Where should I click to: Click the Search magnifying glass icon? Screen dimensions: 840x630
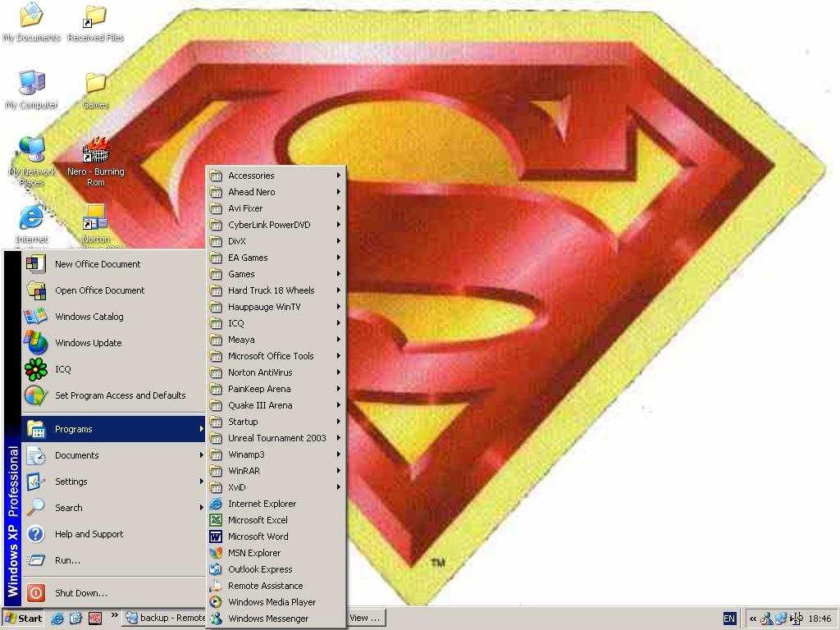(x=36, y=508)
